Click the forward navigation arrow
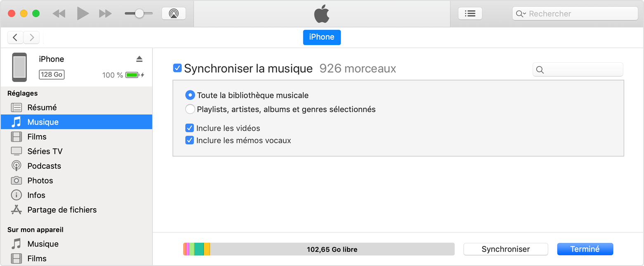Screen dimensions: 644x266 [x=31, y=37]
